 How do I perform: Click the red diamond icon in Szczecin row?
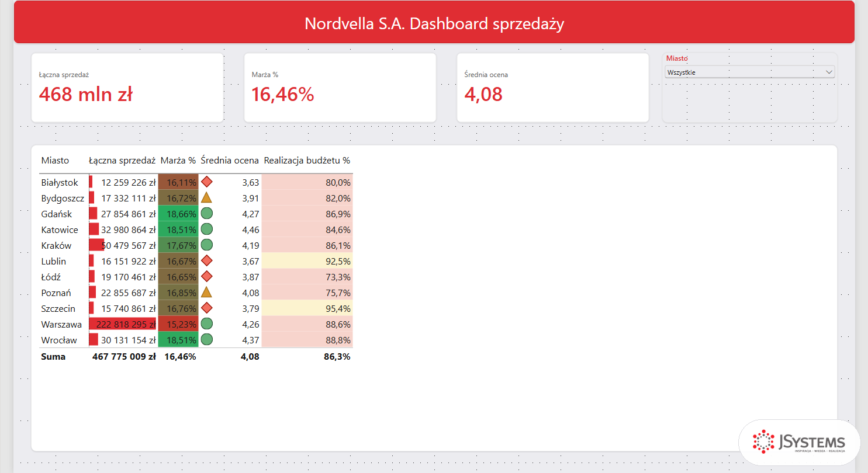point(206,308)
